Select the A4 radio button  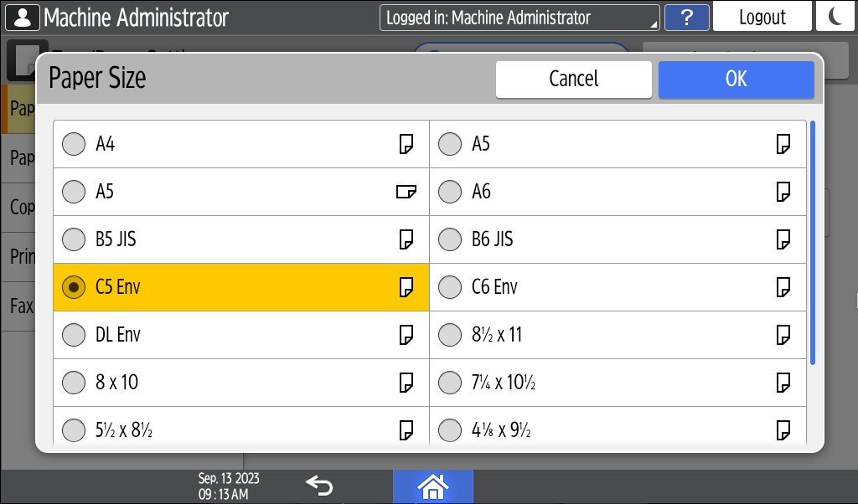tap(75, 145)
